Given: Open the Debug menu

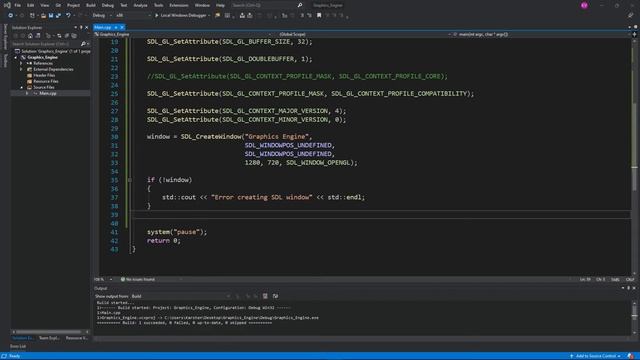Looking at the screenshot, I should pyautogui.click(x=108, y=5).
